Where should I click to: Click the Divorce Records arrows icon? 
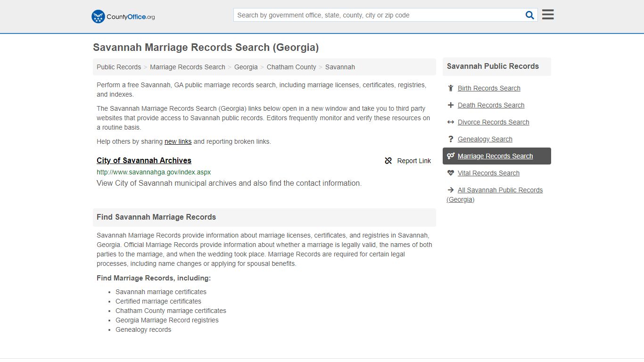(451, 122)
